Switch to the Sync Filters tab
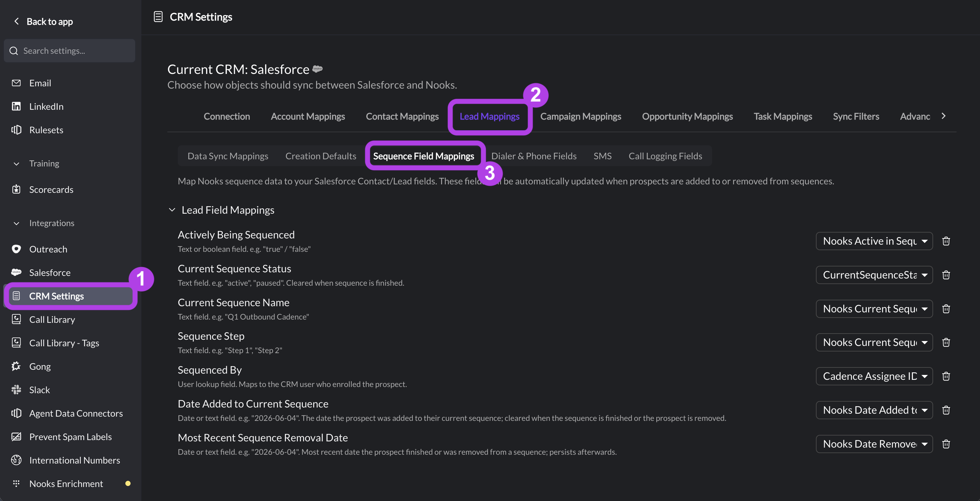The width and height of the screenshot is (980, 501). pos(856,116)
